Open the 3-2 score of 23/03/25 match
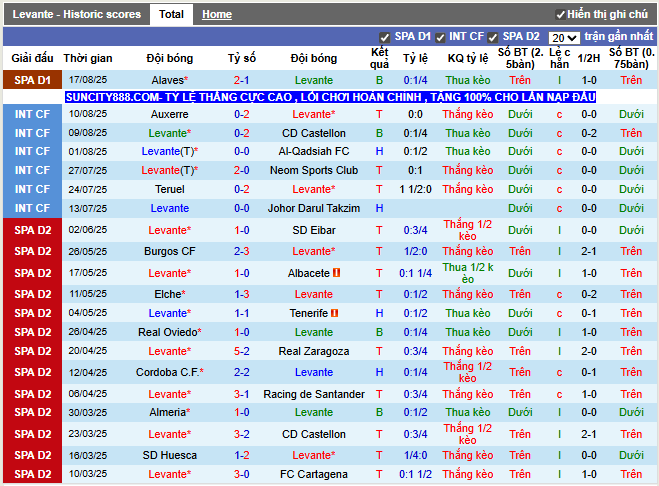This screenshot has width=659, height=486. [x=242, y=434]
